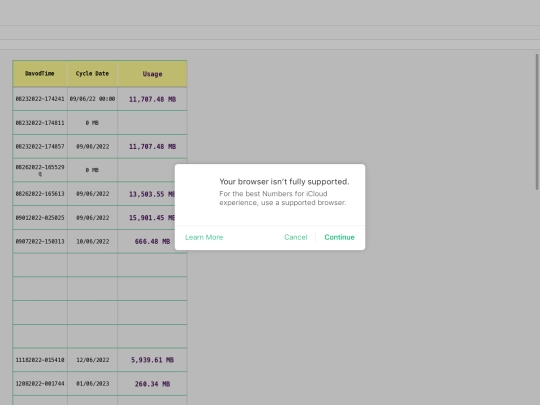
Task: Select the 10/06/2022 cycle date cell
Action: coord(92,241)
